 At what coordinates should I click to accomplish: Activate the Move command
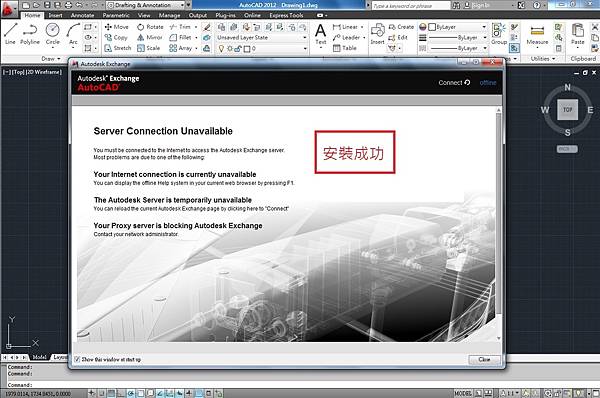click(x=117, y=27)
